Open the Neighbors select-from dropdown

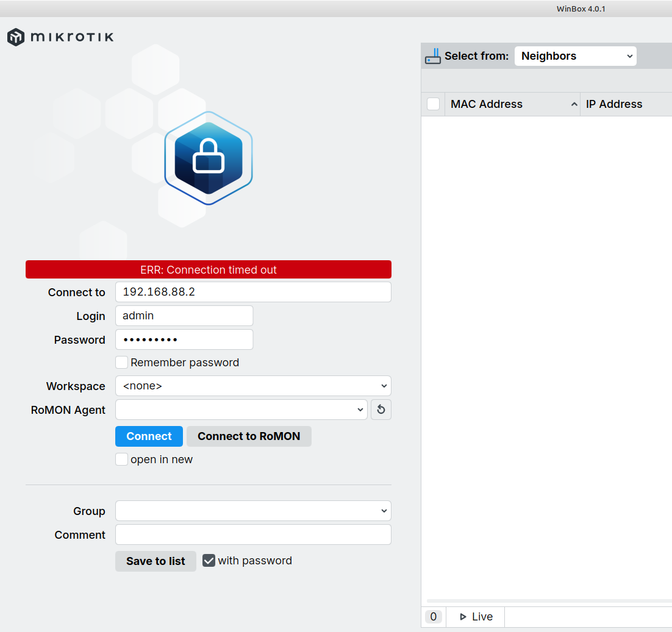click(x=575, y=56)
